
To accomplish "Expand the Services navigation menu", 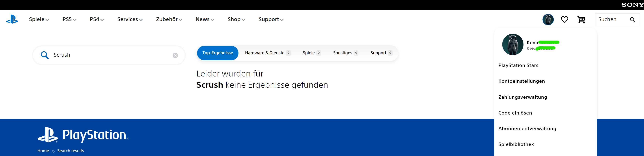I will (130, 19).
